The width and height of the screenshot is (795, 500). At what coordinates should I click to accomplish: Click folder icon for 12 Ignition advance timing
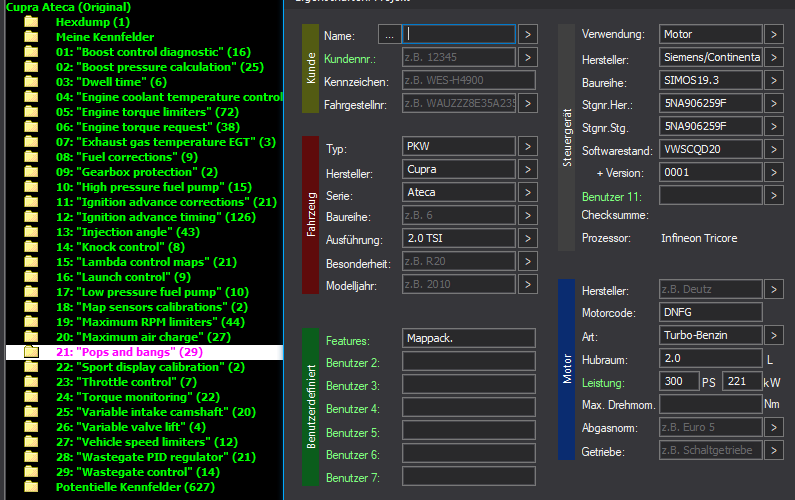tap(31, 217)
